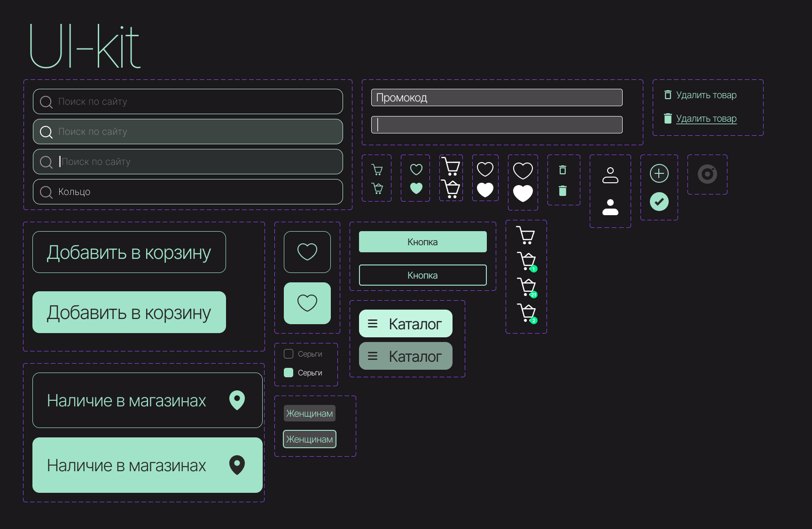
Task: Click the plus circle add icon
Action: coord(659,173)
